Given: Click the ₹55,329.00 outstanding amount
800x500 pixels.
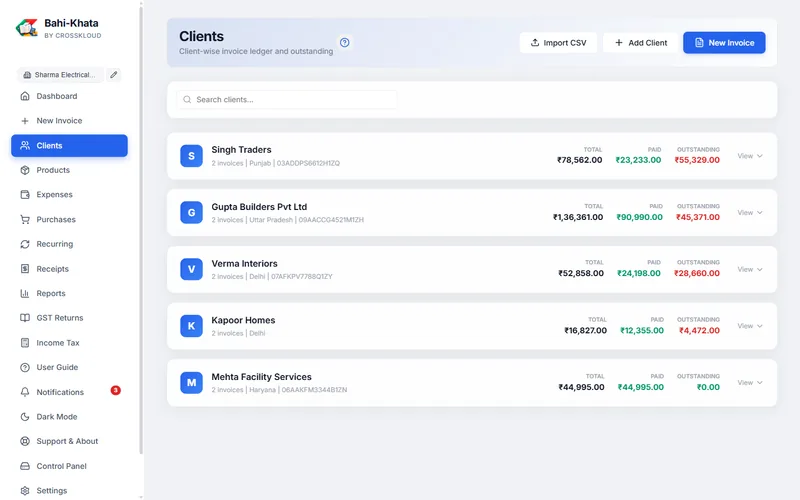Looking at the screenshot, I should click(x=697, y=160).
